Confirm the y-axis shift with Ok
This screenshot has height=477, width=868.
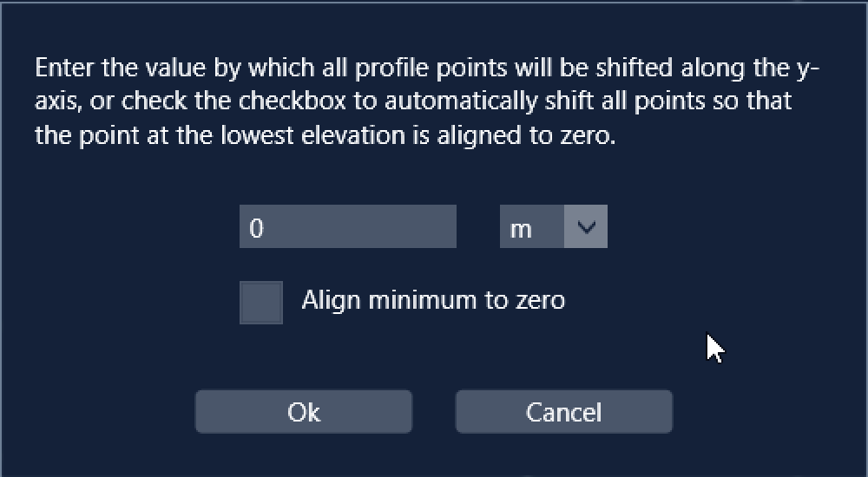(303, 412)
